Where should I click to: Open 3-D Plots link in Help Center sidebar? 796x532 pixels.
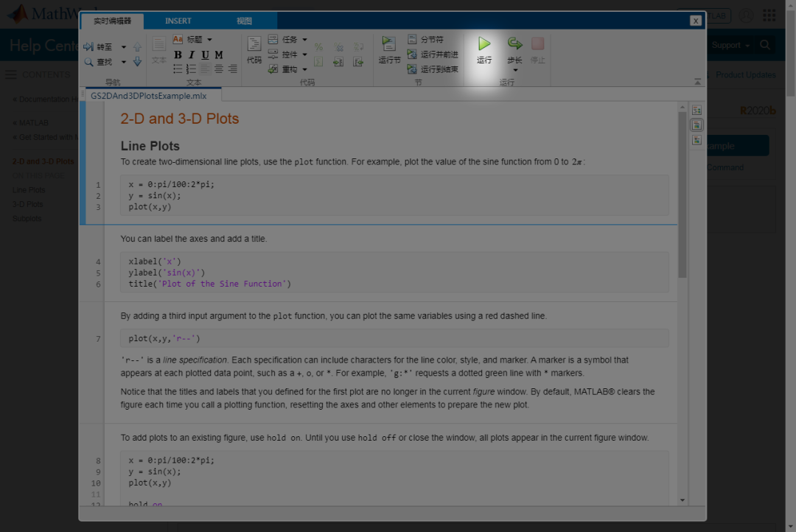click(x=28, y=204)
